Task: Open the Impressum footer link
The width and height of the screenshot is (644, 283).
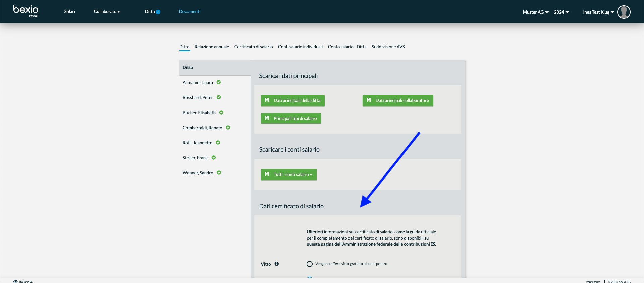Action: (593, 282)
